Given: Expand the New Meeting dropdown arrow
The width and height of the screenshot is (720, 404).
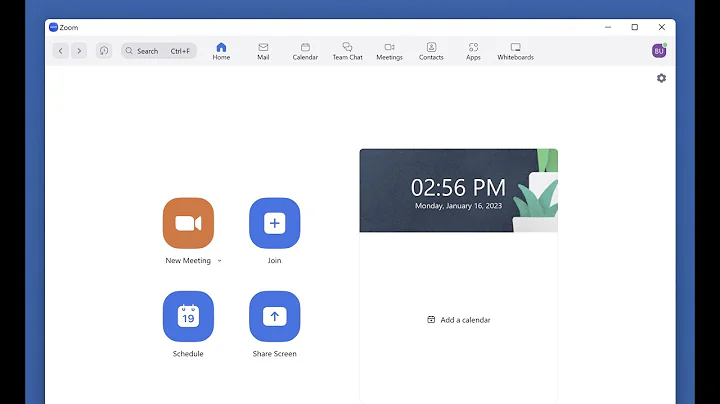Looking at the screenshot, I should point(219,261).
